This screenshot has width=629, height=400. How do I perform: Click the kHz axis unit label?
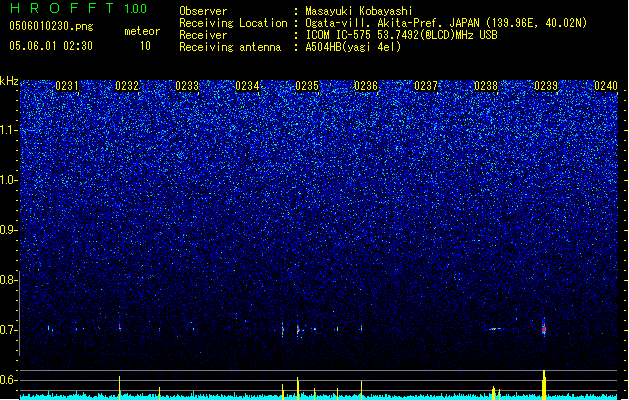9,81
